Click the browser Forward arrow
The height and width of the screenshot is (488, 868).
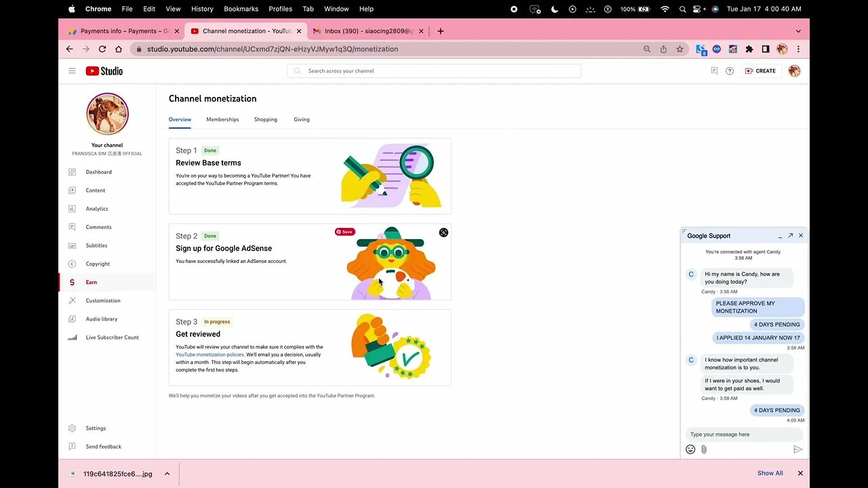(85, 49)
